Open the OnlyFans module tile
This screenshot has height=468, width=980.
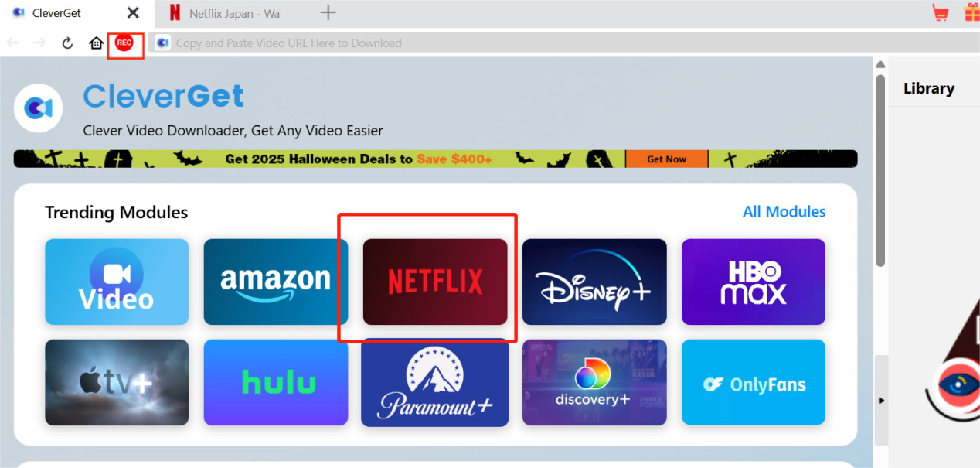tap(754, 382)
